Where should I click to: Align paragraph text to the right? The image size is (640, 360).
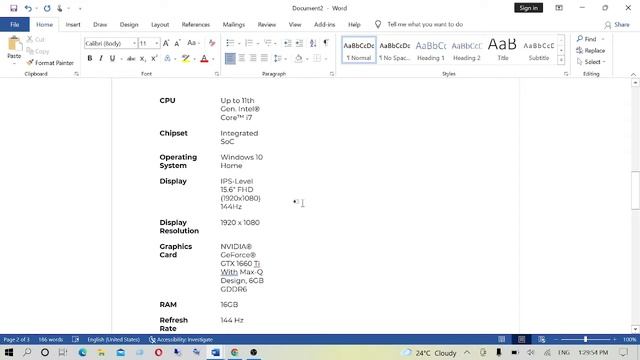(253, 59)
